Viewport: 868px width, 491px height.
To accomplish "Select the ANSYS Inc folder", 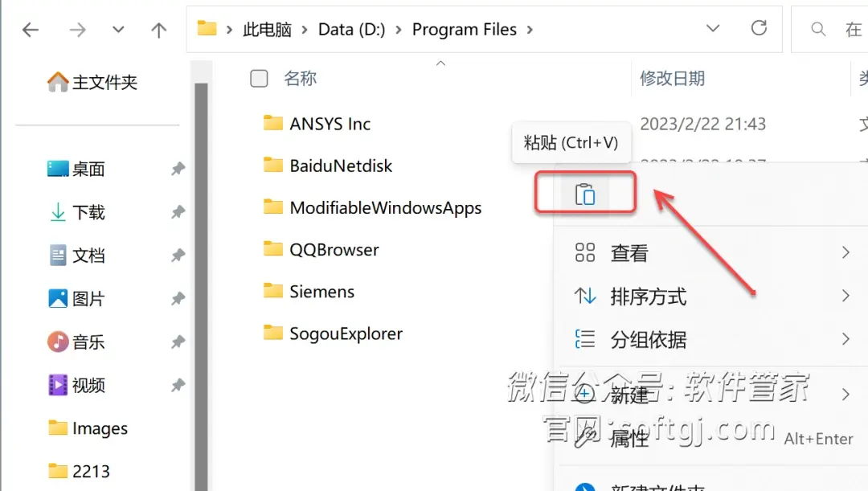I will click(x=330, y=124).
